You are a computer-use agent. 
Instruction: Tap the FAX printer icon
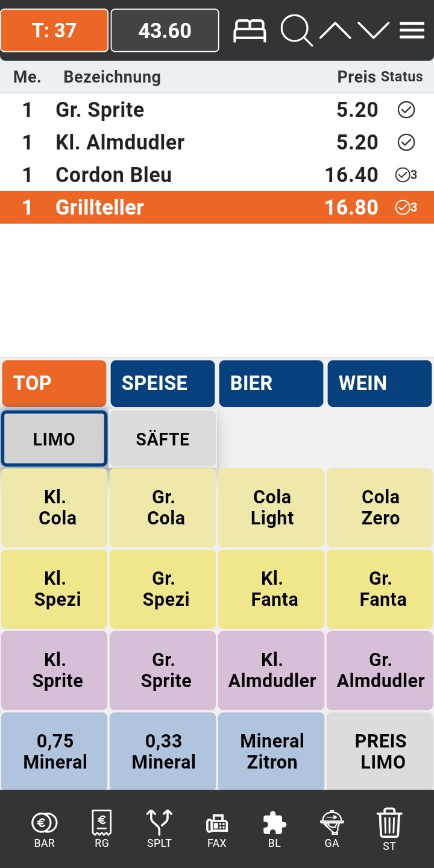[x=217, y=828]
